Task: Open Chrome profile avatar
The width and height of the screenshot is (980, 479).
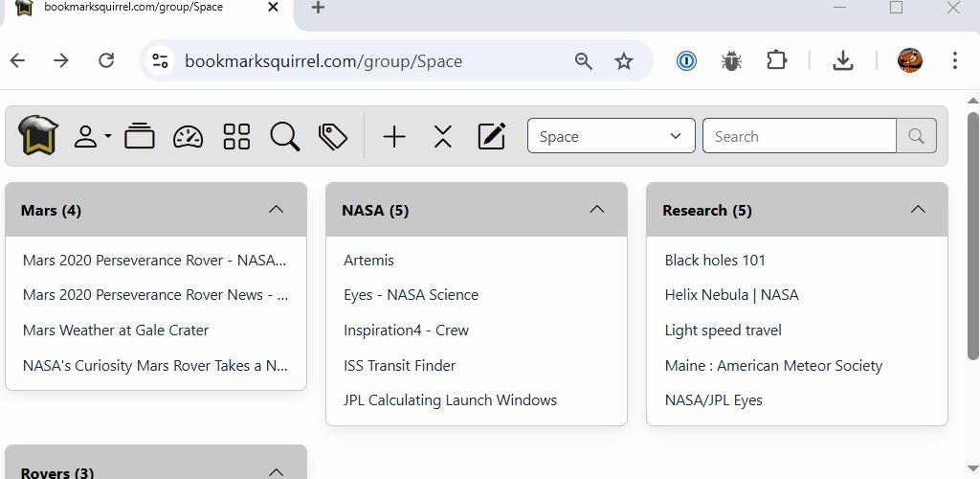Action: [x=910, y=60]
